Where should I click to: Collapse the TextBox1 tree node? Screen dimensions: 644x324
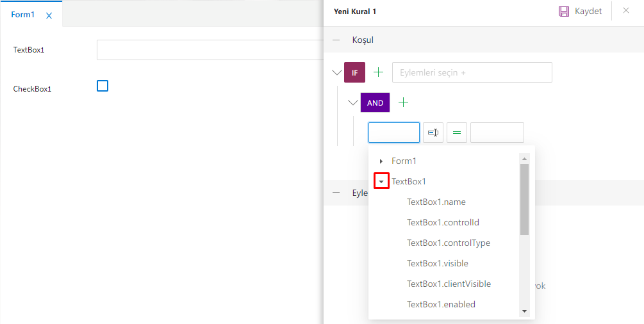pyautogui.click(x=381, y=182)
